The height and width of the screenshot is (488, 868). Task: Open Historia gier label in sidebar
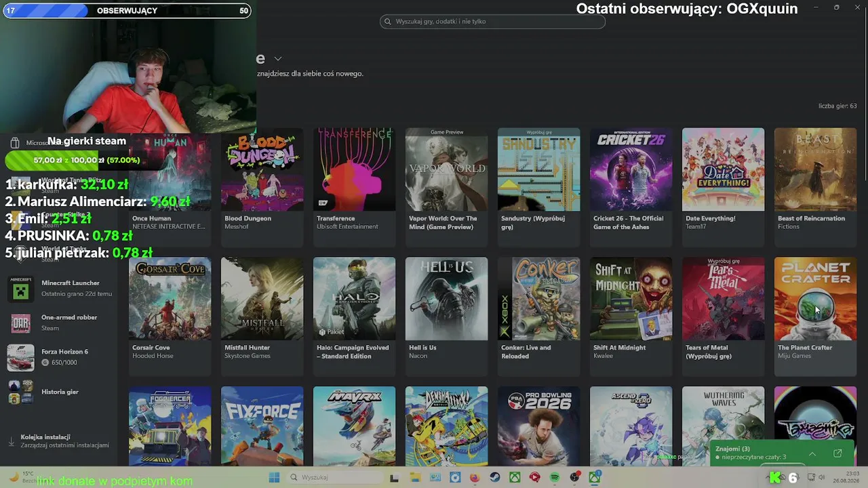[x=60, y=392]
